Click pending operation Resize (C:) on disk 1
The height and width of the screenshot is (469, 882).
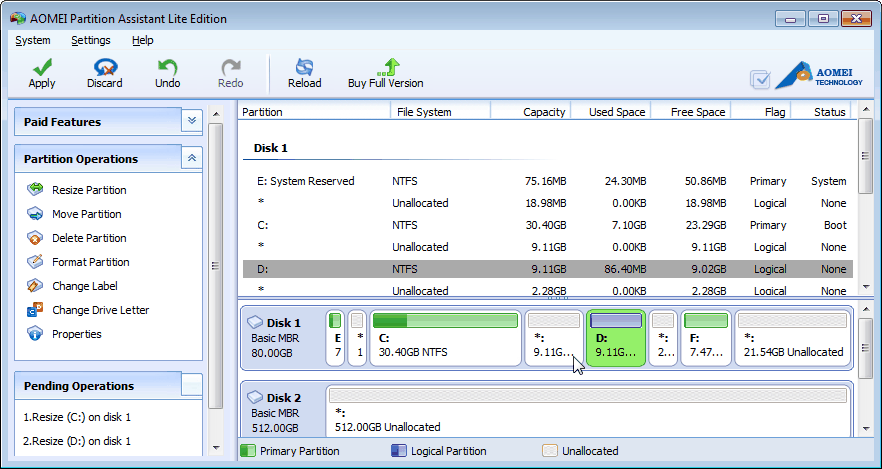[76, 417]
